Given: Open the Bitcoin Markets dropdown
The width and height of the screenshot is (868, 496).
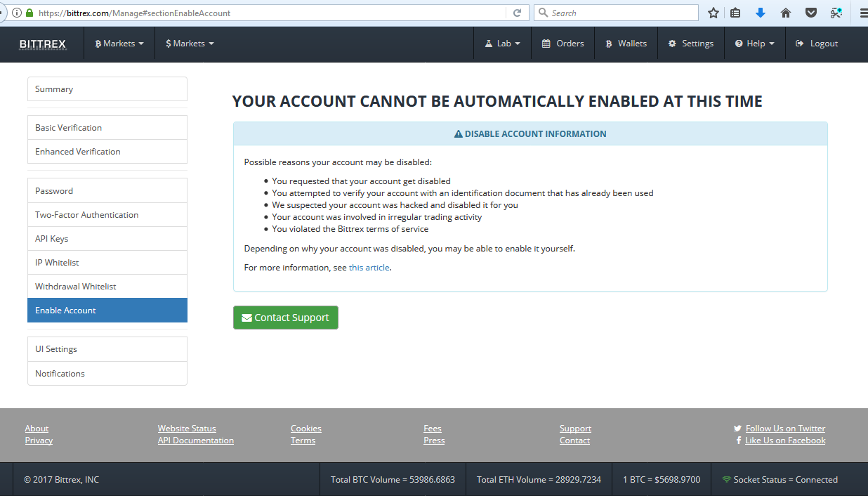Looking at the screenshot, I should (x=119, y=44).
